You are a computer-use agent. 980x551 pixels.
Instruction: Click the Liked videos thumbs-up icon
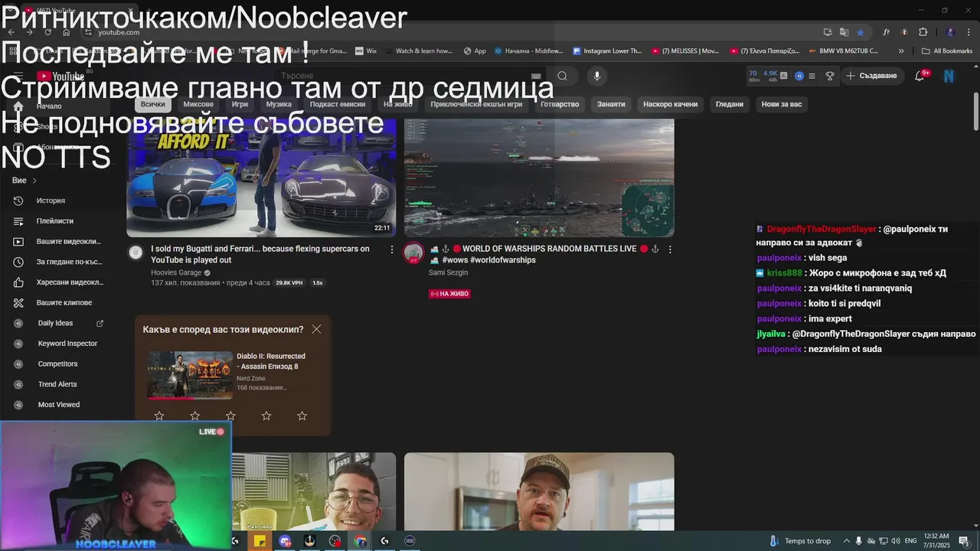(18, 282)
